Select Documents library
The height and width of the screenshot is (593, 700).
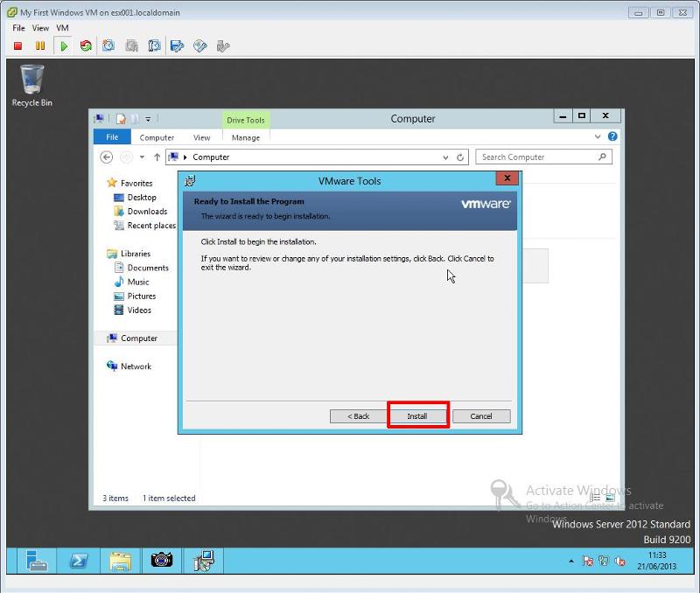[x=148, y=268]
